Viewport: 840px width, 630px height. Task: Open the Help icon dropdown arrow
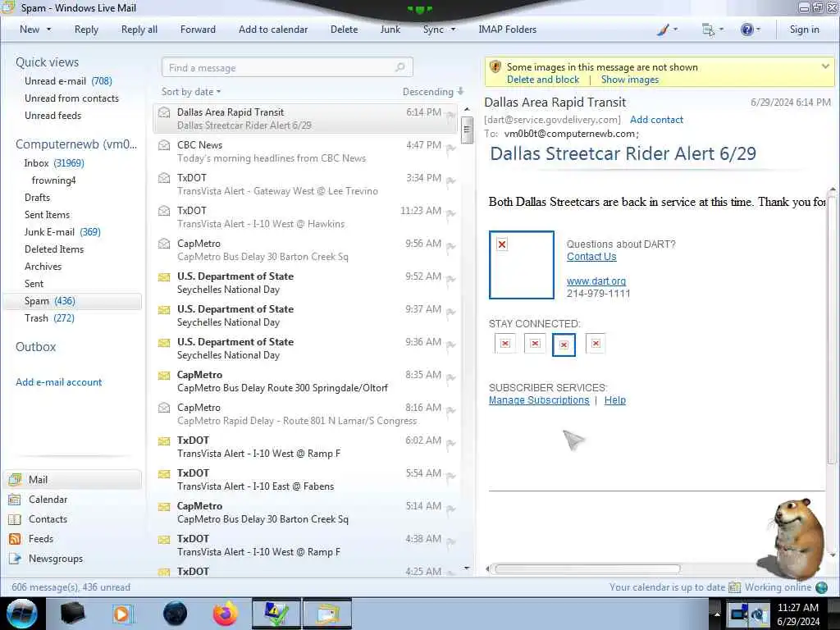tap(759, 30)
